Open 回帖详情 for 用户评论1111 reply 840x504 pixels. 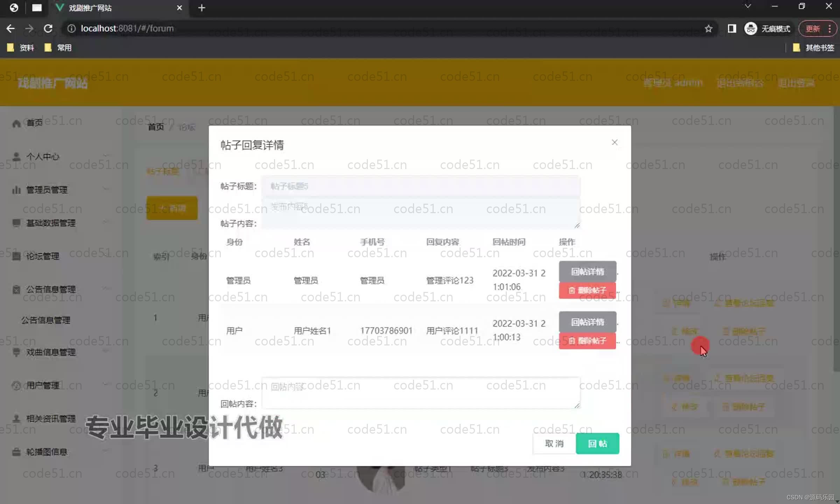pyautogui.click(x=587, y=322)
